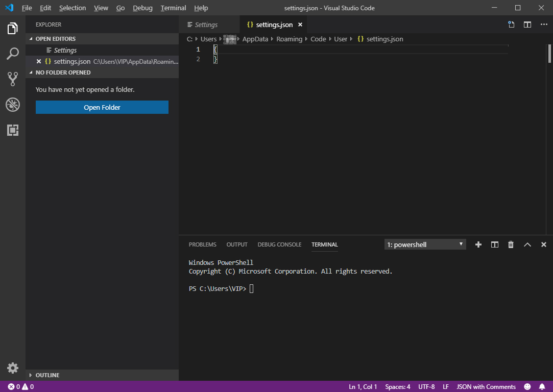This screenshot has height=392, width=553.
Task: Click the Users breadcrumb segment
Action: pos(208,39)
